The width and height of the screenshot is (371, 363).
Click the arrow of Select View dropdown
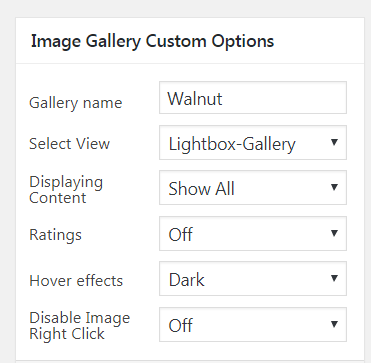(x=334, y=142)
